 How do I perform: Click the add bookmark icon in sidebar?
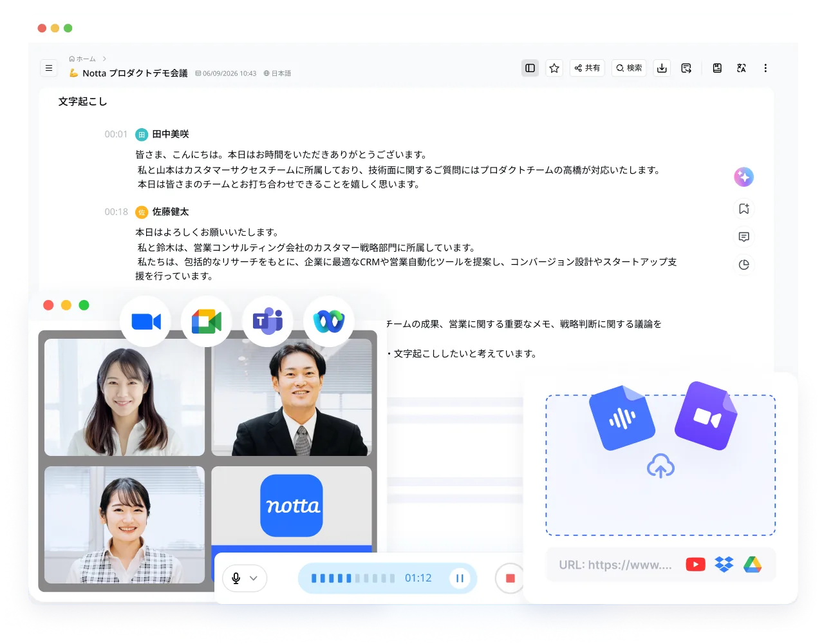click(x=744, y=209)
